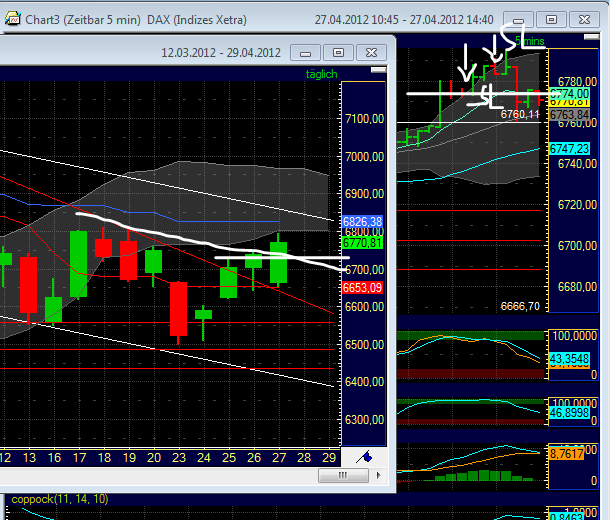Click the green candlestick above date 17
610x520 pixels.
pyautogui.click(x=79, y=264)
